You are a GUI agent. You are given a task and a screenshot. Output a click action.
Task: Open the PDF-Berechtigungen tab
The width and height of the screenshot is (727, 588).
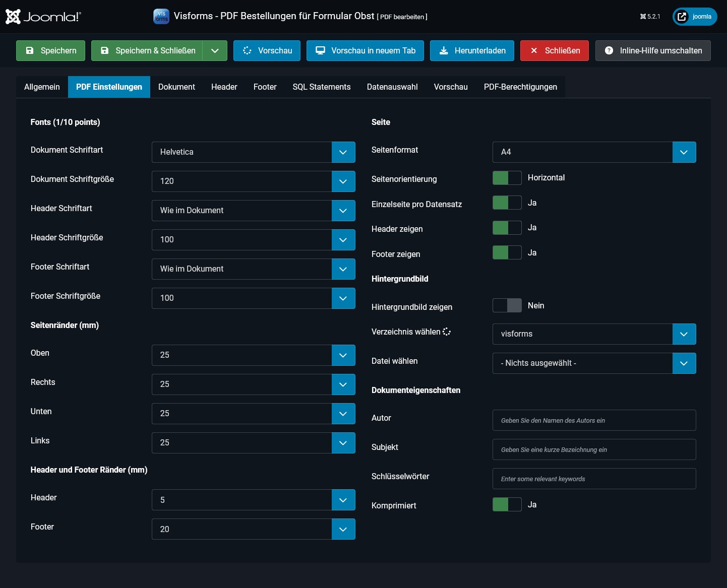tap(520, 87)
